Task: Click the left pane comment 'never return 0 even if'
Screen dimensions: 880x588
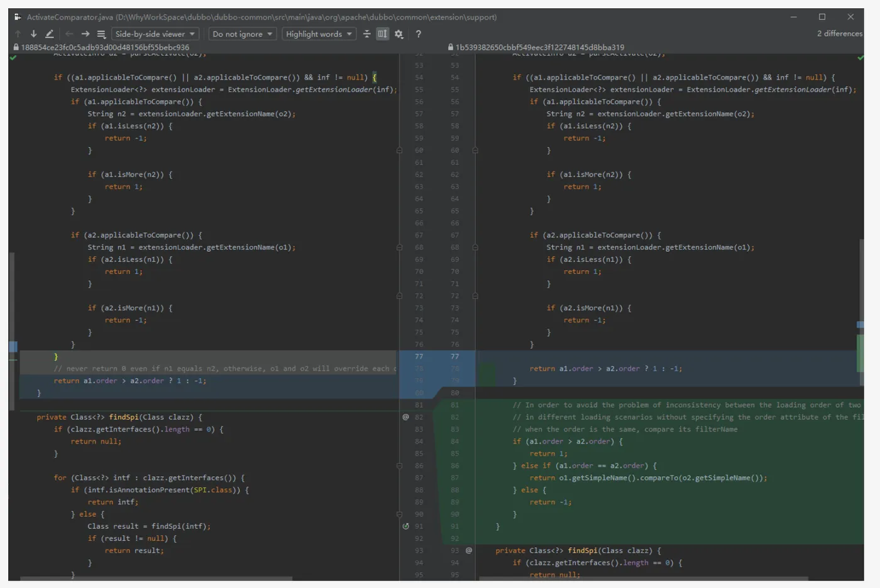Action: 225,369
